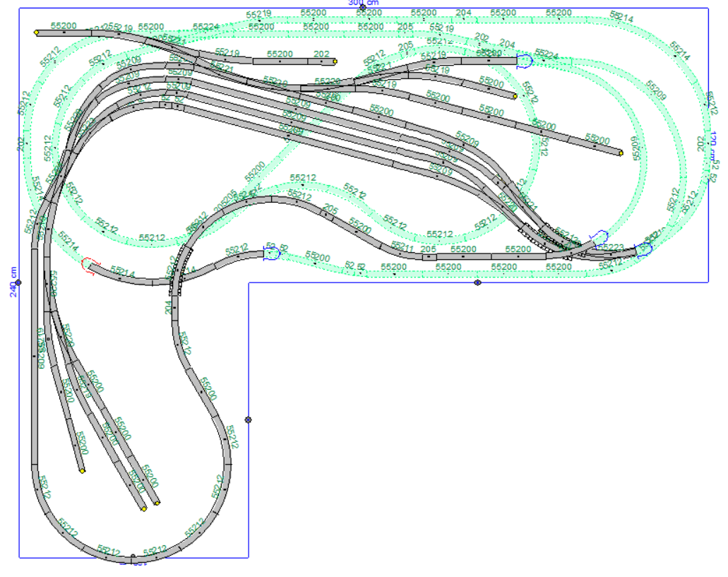The width and height of the screenshot is (728, 577).
Task: Select yellow endpoint of the longest right siding
Action: pos(621,152)
